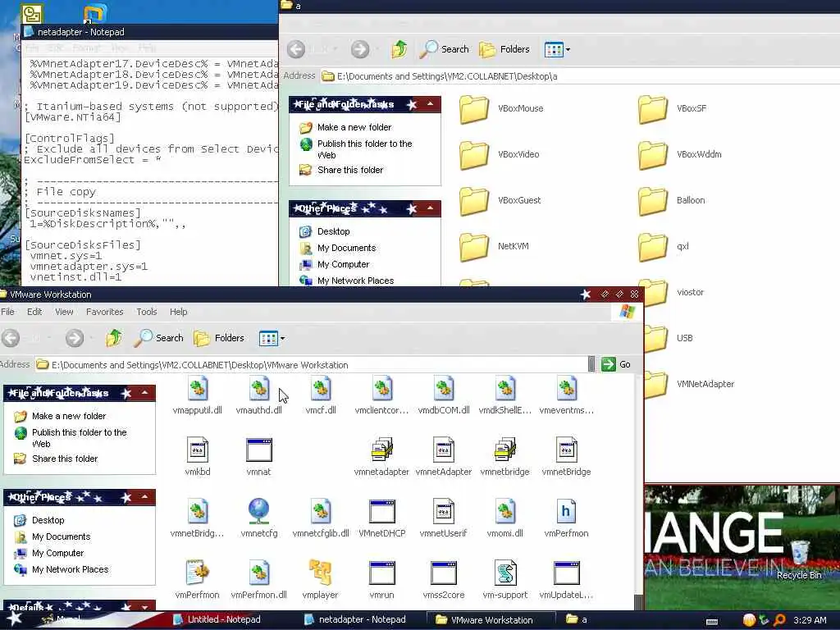
Task: Collapse File and Folder Tasks in window 'a'
Action: [x=430, y=104]
